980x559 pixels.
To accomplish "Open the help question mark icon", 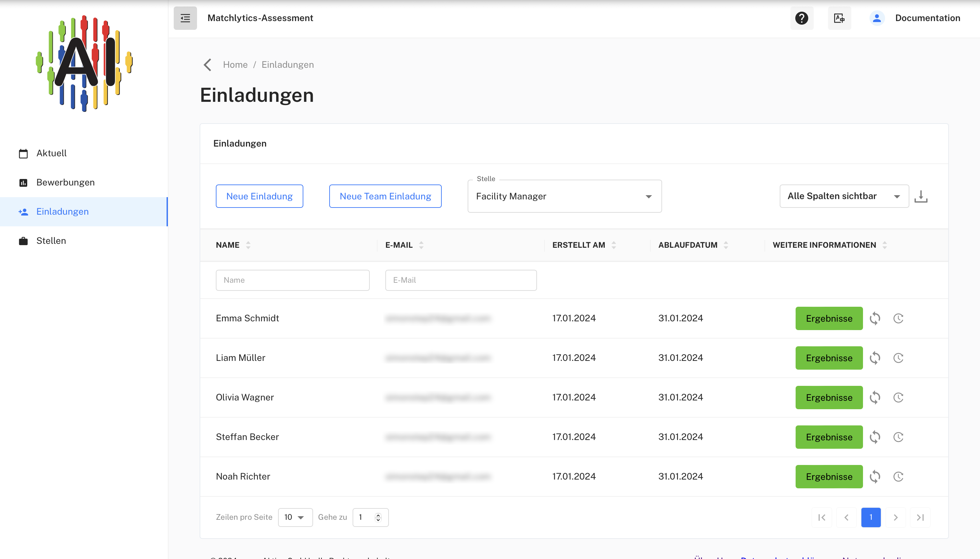I will [x=801, y=18].
